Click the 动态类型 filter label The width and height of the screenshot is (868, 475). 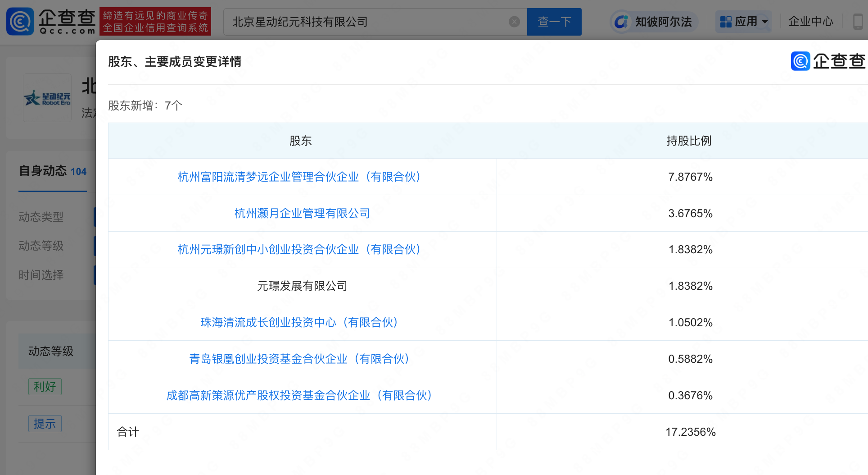[x=41, y=217]
